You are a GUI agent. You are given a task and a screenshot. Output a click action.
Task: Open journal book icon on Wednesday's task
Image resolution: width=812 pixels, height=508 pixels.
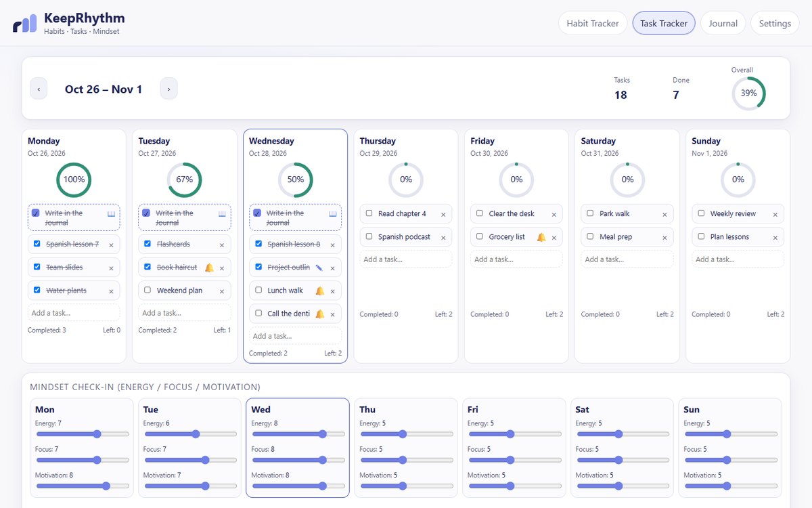point(332,213)
